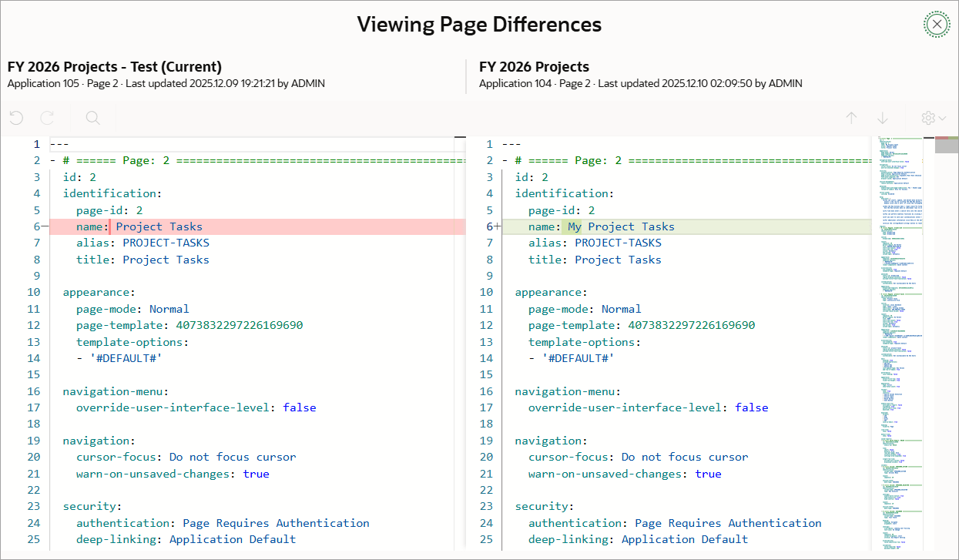959x560 pixels.
Task: Close the Viewing Page Differences dialog
Action: point(937,25)
